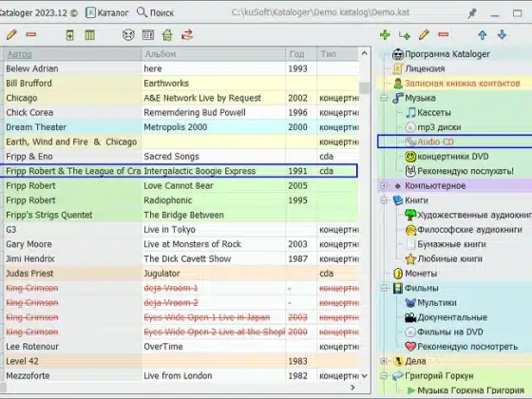Click the table's vertical scrollbar up arrow
Image resolution: width=532 pixels, height=399 pixels.
(x=365, y=53)
